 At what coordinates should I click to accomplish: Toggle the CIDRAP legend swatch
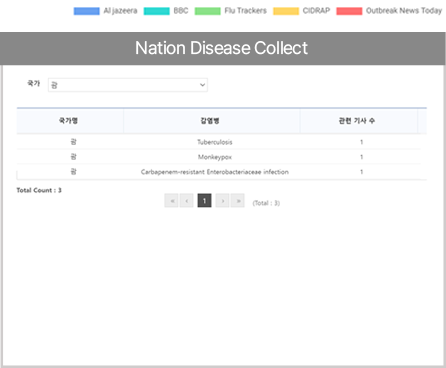tap(286, 11)
